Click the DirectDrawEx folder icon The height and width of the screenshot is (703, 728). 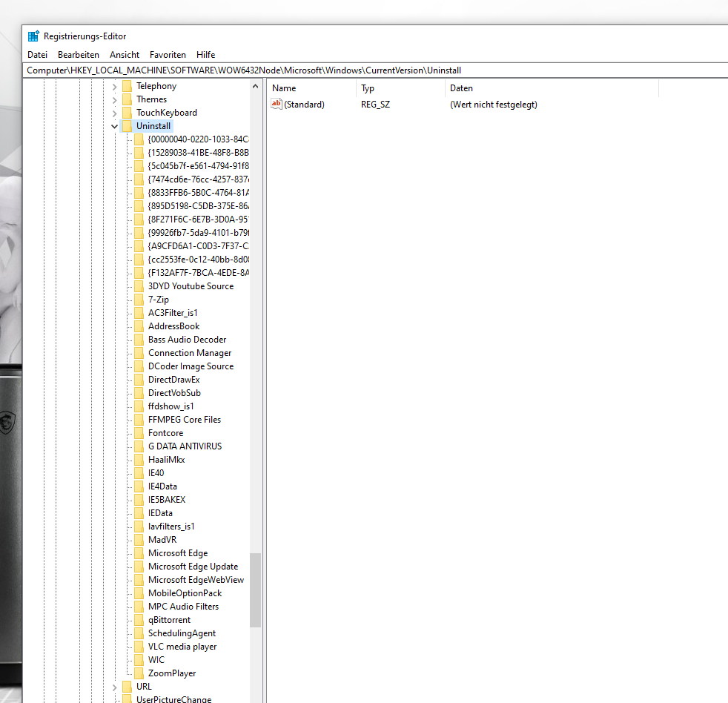tap(139, 380)
